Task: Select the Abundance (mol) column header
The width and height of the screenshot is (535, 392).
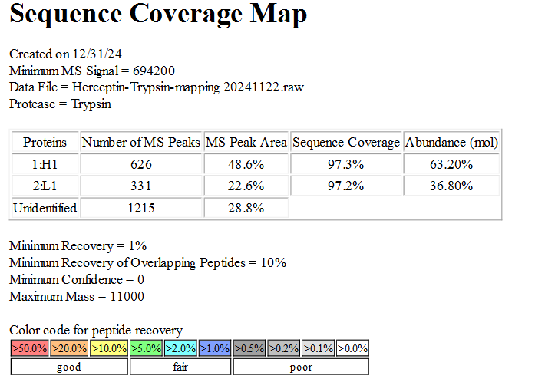Action: 452,142
